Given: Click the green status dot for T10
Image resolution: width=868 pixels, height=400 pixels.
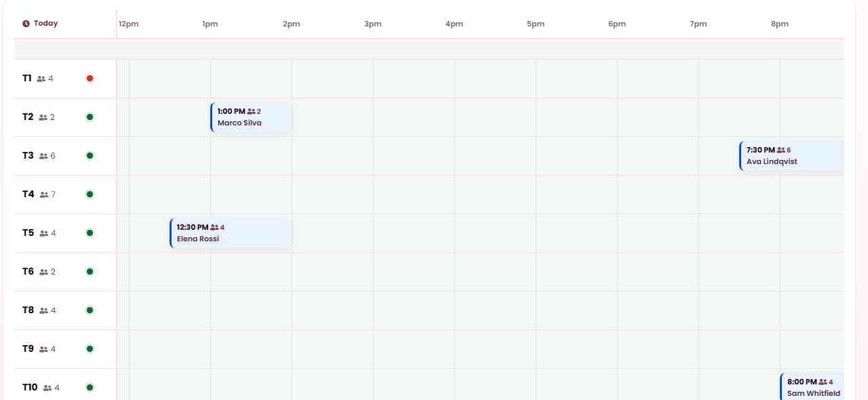Looking at the screenshot, I should pyautogui.click(x=90, y=388).
